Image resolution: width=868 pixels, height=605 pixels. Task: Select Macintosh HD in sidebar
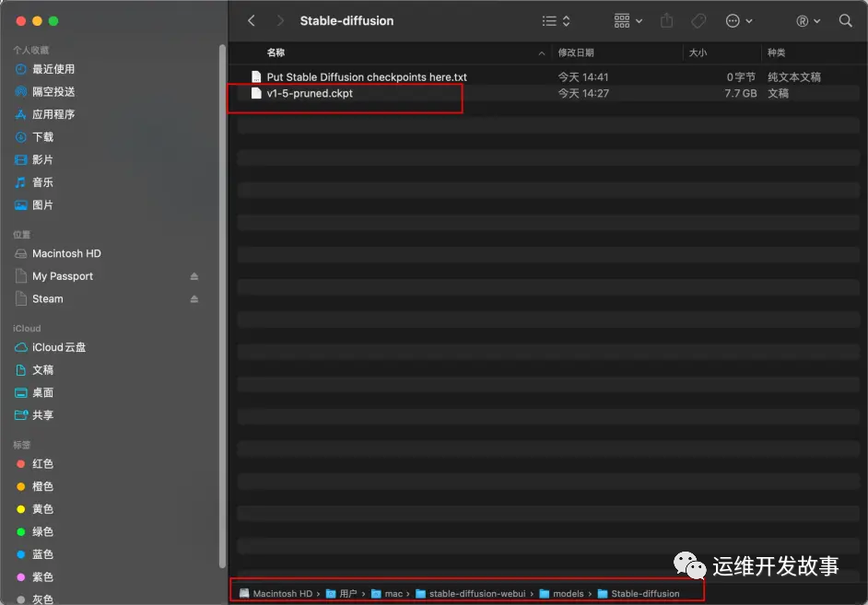coord(66,253)
